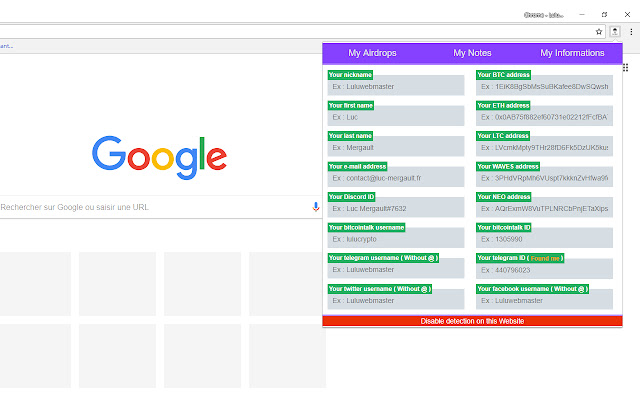
Task: Minimize the Chrome window
Action: point(582,15)
